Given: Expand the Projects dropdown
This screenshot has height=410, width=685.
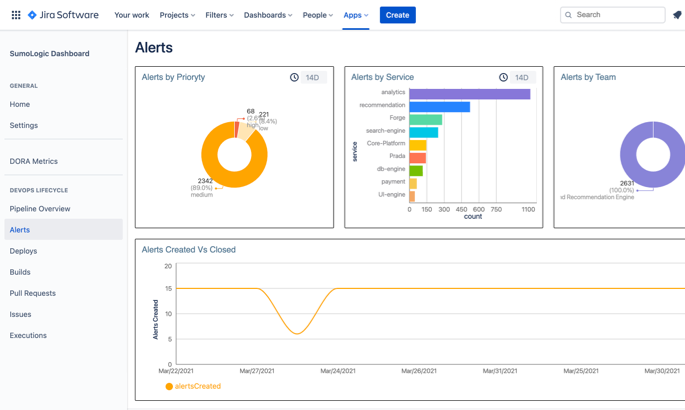Looking at the screenshot, I should point(177,15).
